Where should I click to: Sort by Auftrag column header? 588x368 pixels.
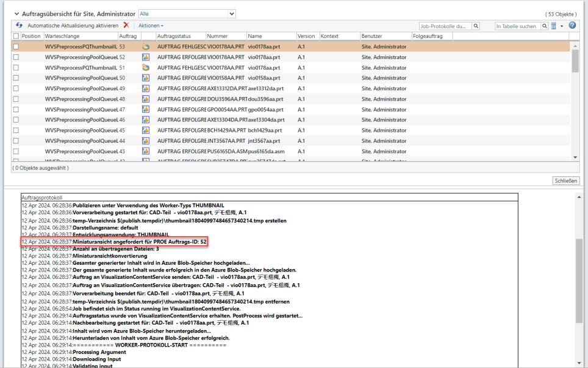point(129,36)
